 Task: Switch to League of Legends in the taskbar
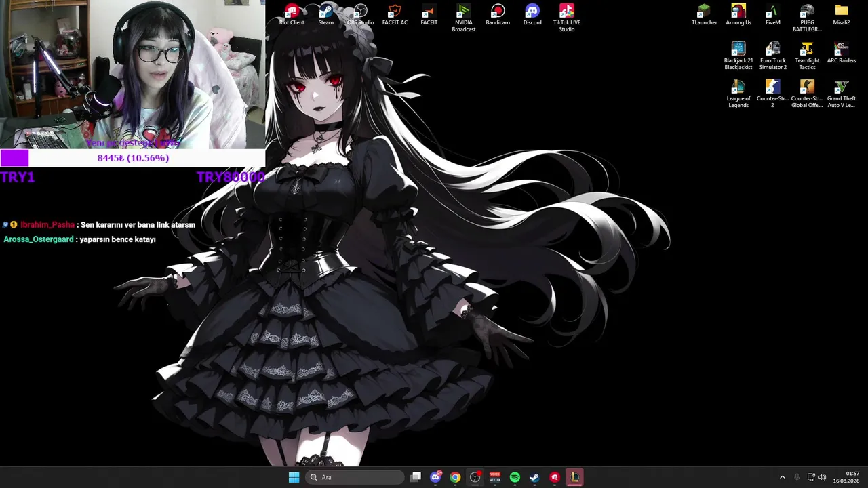coord(574,477)
